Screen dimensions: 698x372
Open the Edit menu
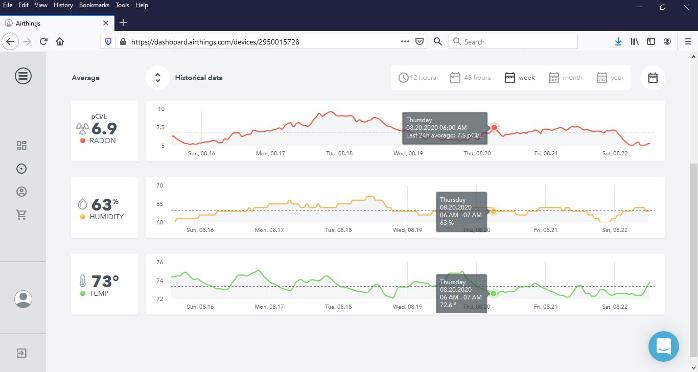pyautogui.click(x=24, y=5)
